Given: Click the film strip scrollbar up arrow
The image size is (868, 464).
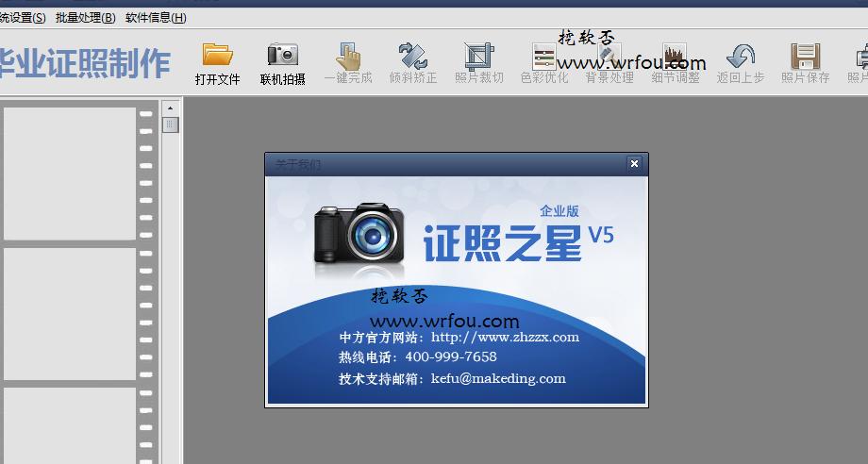Looking at the screenshot, I should click(x=170, y=110).
